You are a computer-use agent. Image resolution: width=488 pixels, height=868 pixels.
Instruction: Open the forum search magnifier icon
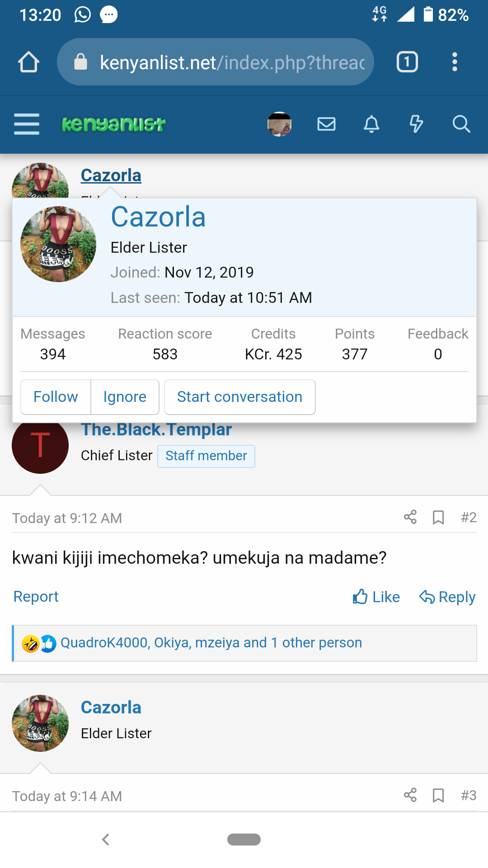pyautogui.click(x=461, y=124)
